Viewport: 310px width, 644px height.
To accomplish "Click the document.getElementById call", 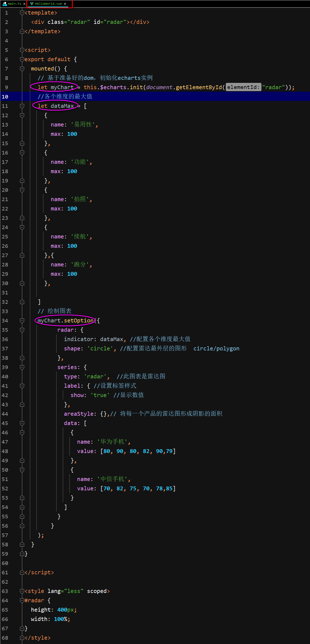I will tap(185, 87).
